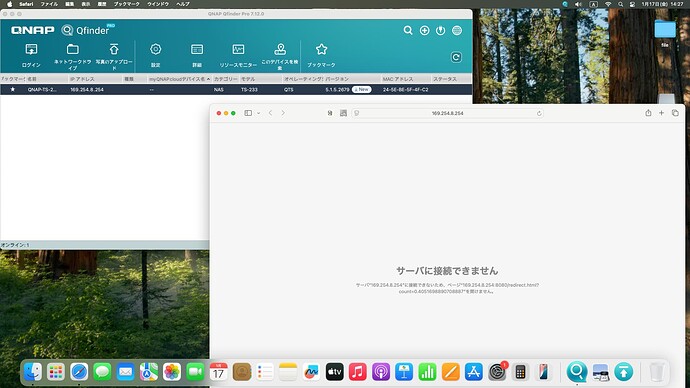This screenshot has width=690, height=388.
Task: Click the Qfinder globe language icon
Action: (x=457, y=30)
